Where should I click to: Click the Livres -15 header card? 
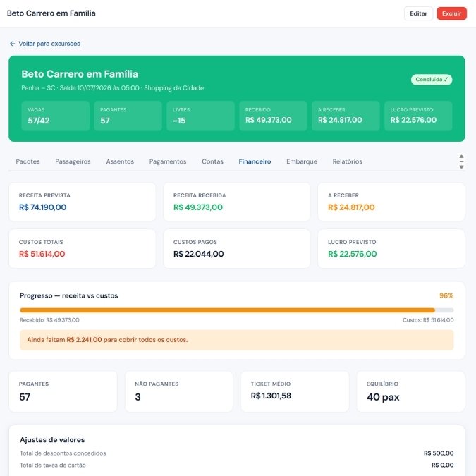tap(200, 116)
